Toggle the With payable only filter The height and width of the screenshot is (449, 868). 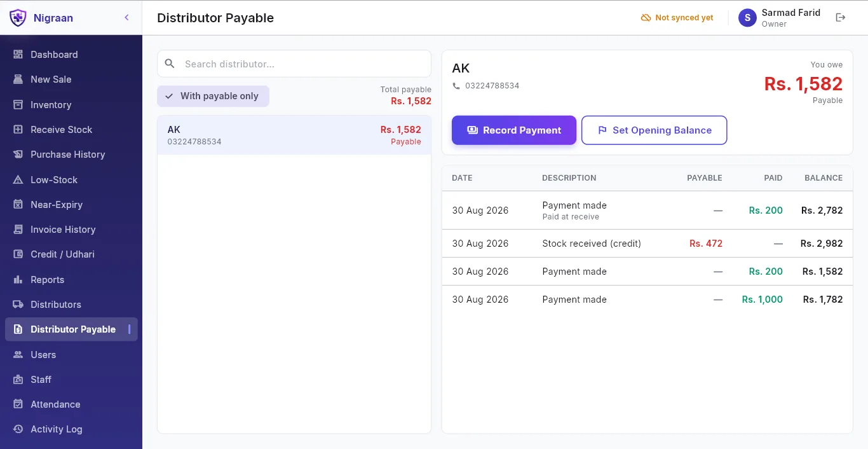(x=213, y=96)
